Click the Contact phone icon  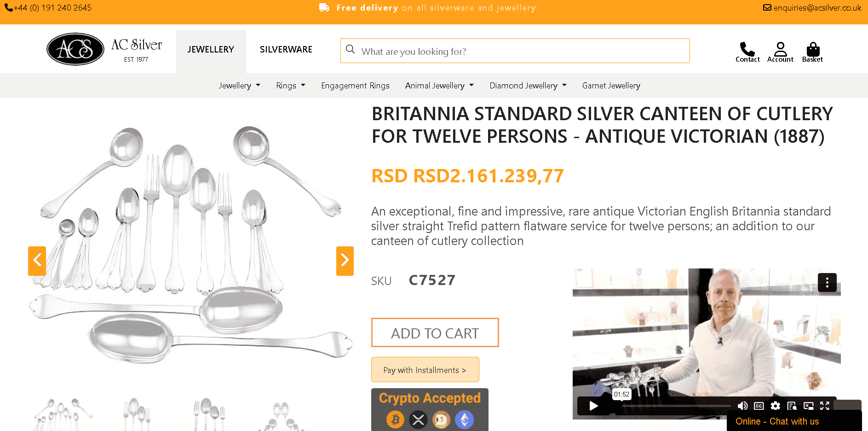pyautogui.click(x=747, y=48)
